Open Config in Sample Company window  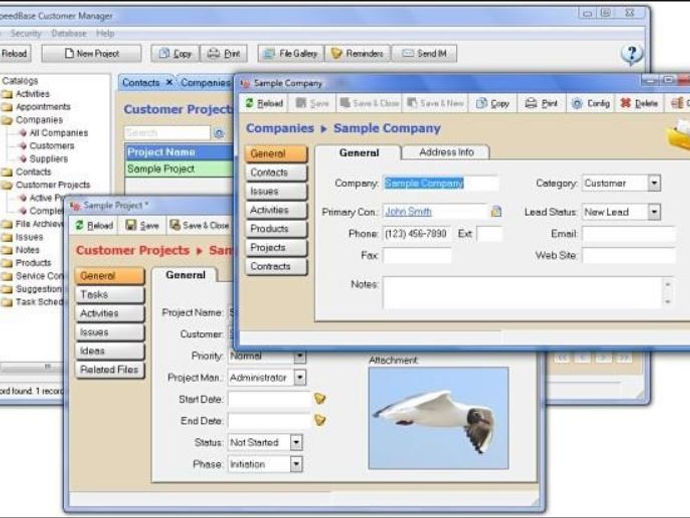tap(590, 103)
